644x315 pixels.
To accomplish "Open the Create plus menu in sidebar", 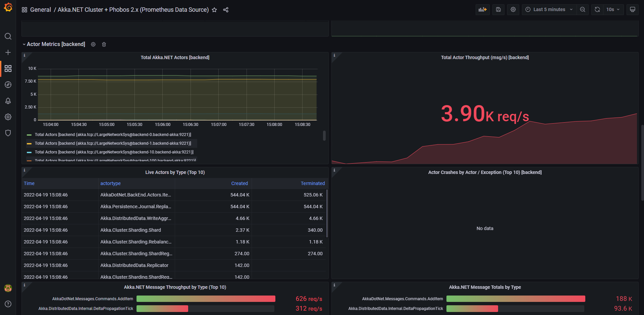I will tap(8, 52).
